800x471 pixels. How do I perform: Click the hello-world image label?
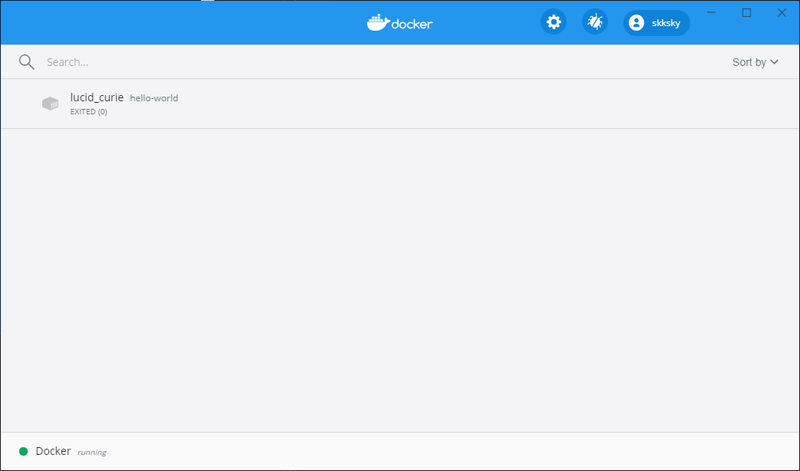(154, 98)
